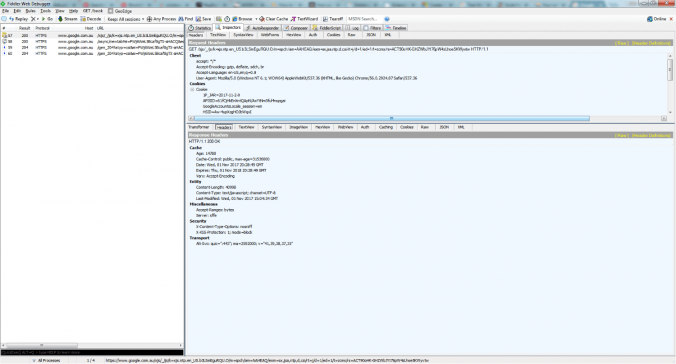
Task: Open the Rules menu
Action: pyautogui.click(x=31, y=11)
